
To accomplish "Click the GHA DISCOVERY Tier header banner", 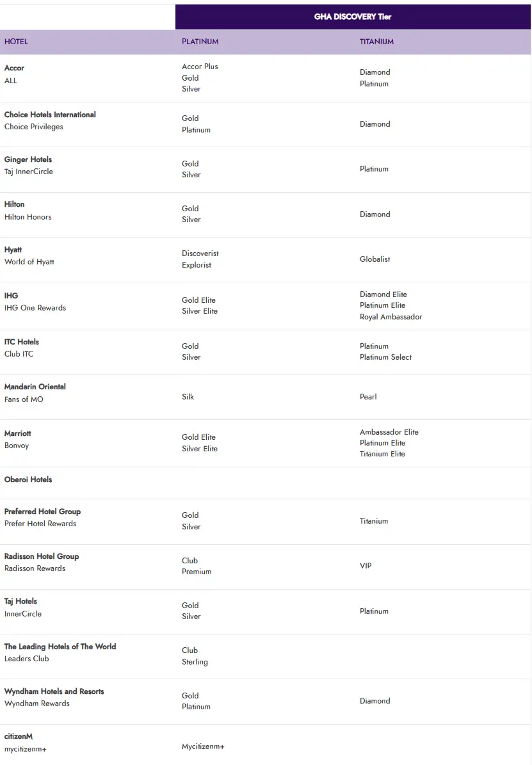I will point(353,17).
